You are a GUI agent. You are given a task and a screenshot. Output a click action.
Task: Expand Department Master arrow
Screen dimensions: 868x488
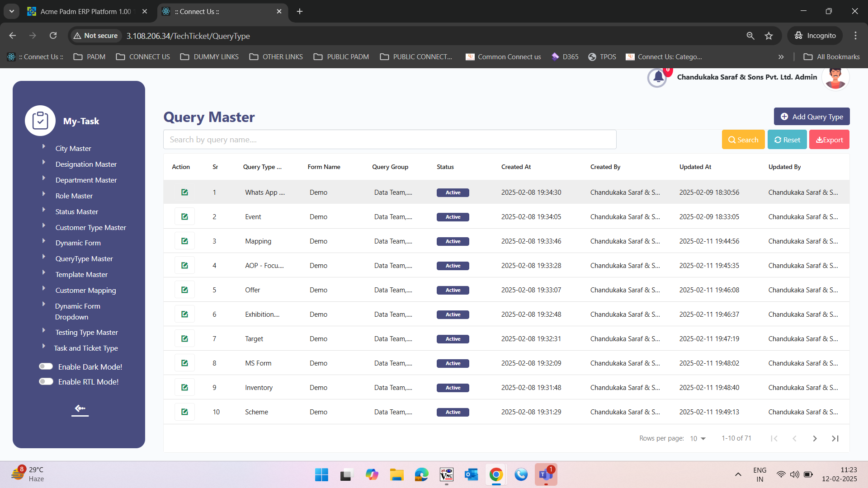[x=44, y=178]
